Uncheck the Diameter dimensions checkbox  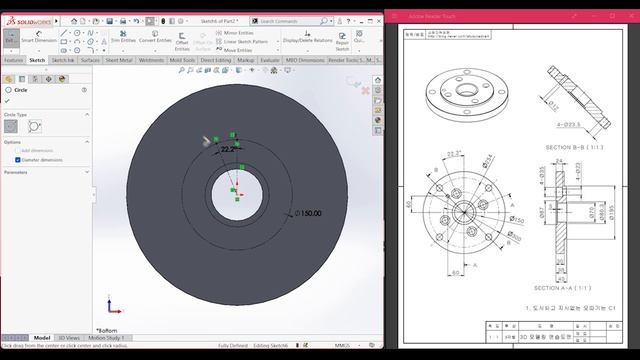coord(18,160)
